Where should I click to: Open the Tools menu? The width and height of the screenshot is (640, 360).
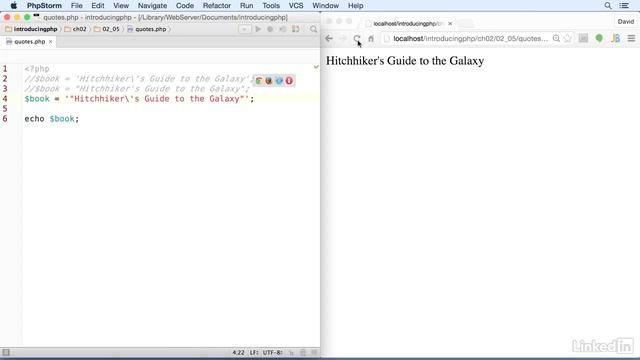click(271, 6)
